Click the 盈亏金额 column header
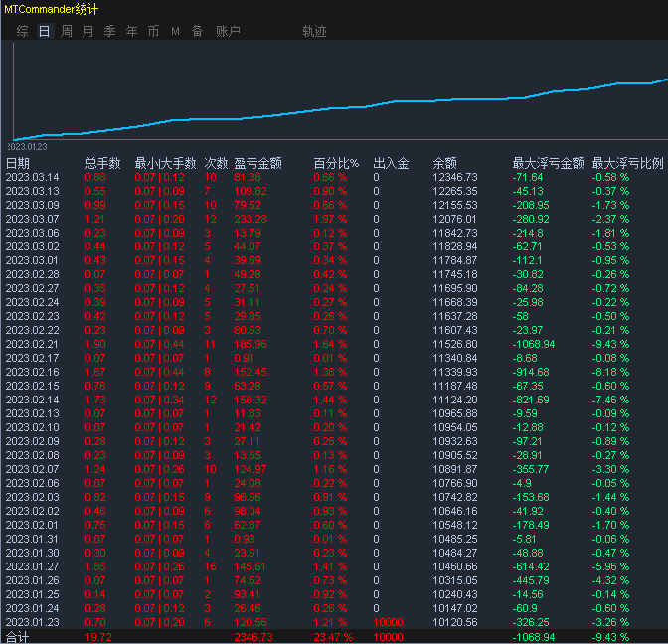This screenshot has height=644, width=668. [x=257, y=163]
